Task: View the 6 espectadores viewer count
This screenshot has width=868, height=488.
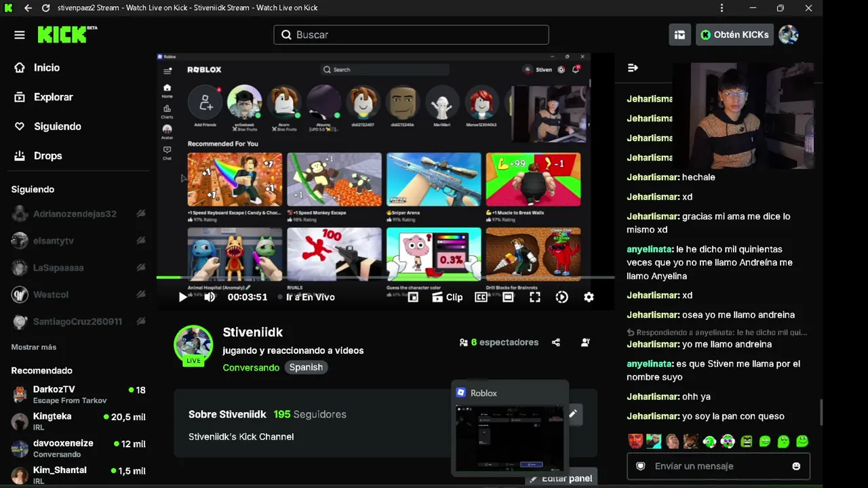Action: (x=499, y=342)
